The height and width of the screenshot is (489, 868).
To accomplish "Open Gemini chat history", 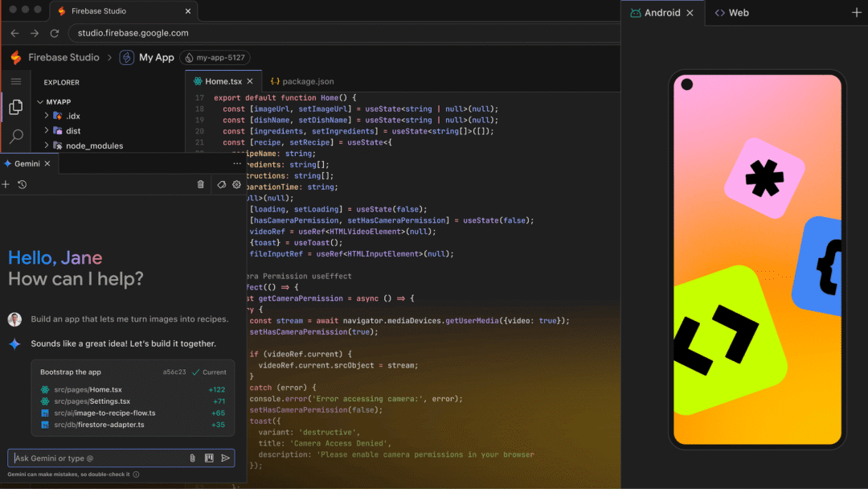I will coord(23,184).
